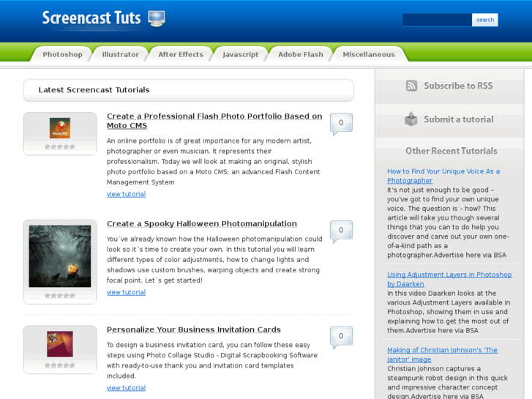Click the Latest Screencast Tutorials heading
The image size is (532, 399).
[x=94, y=90]
